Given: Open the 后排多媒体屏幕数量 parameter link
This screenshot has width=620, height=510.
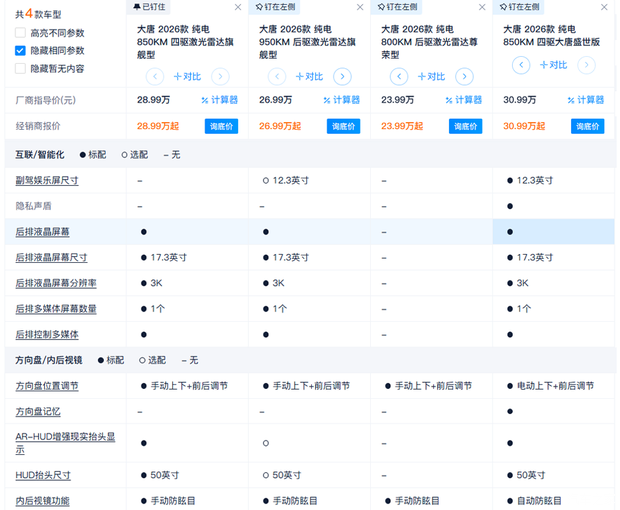Looking at the screenshot, I should [56, 309].
